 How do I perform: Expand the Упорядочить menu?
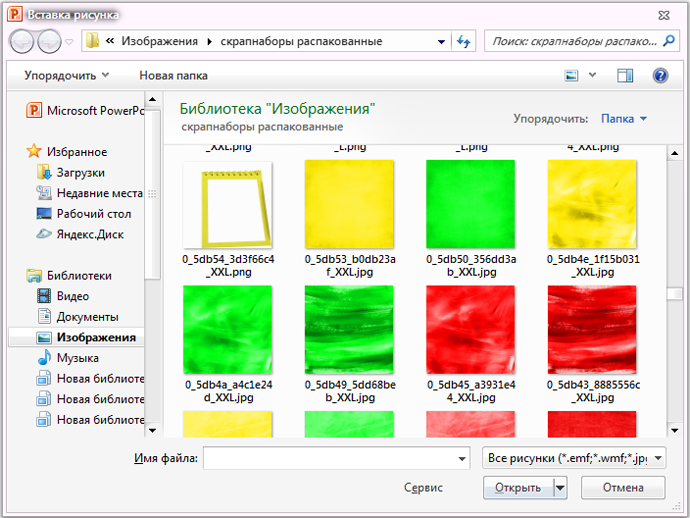(x=66, y=75)
